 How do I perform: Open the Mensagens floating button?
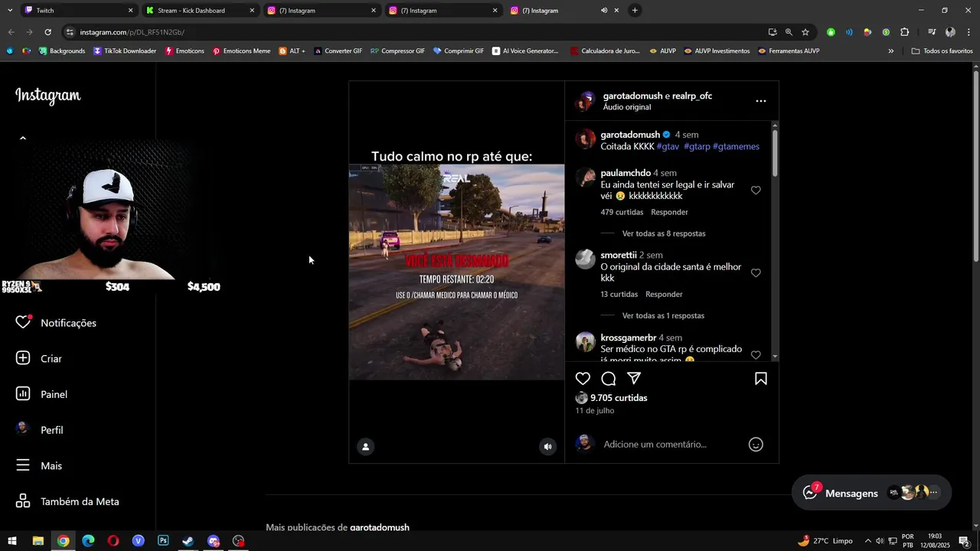pos(872,494)
